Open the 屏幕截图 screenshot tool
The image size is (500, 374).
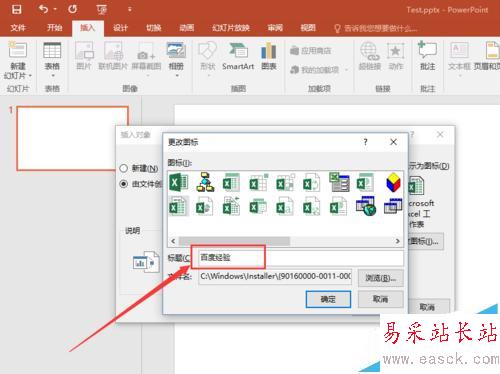click(x=146, y=59)
